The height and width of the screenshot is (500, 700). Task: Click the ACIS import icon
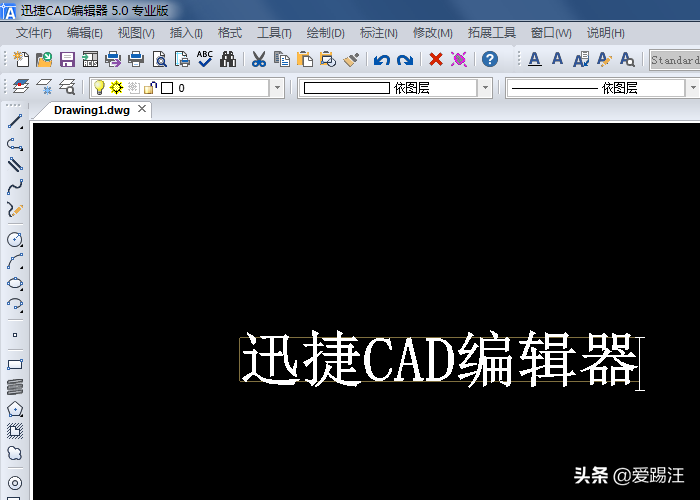(90, 59)
